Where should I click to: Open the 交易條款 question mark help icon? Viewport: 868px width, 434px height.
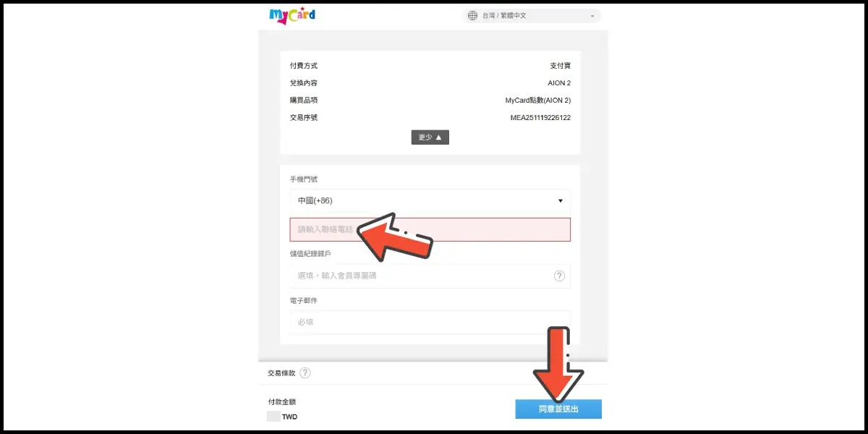click(x=305, y=373)
